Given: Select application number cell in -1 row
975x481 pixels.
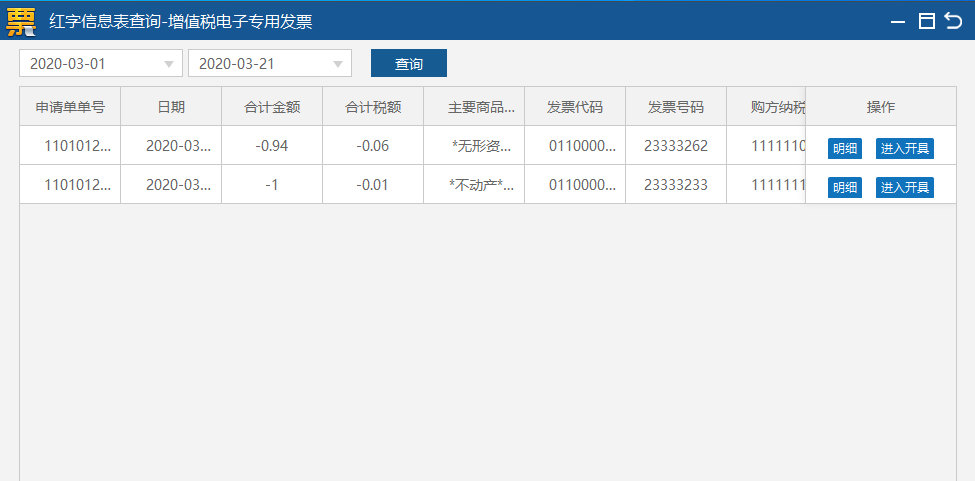Looking at the screenshot, I should click(x=70, y=185).
